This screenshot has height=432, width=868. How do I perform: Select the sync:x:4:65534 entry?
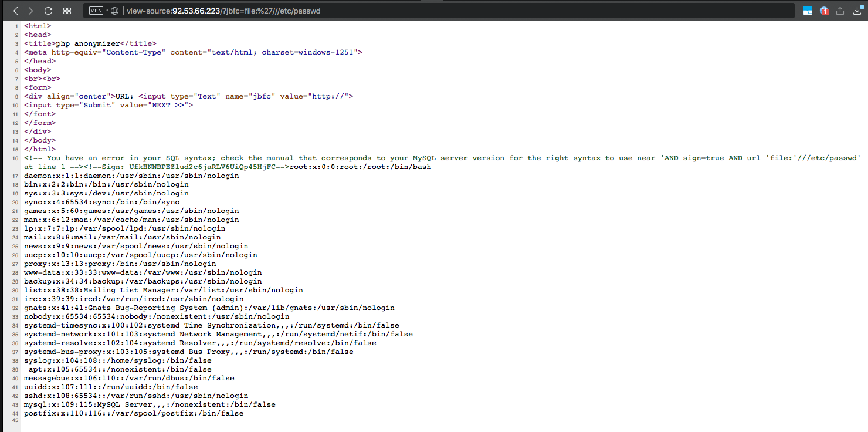click(x=101, y=202)
